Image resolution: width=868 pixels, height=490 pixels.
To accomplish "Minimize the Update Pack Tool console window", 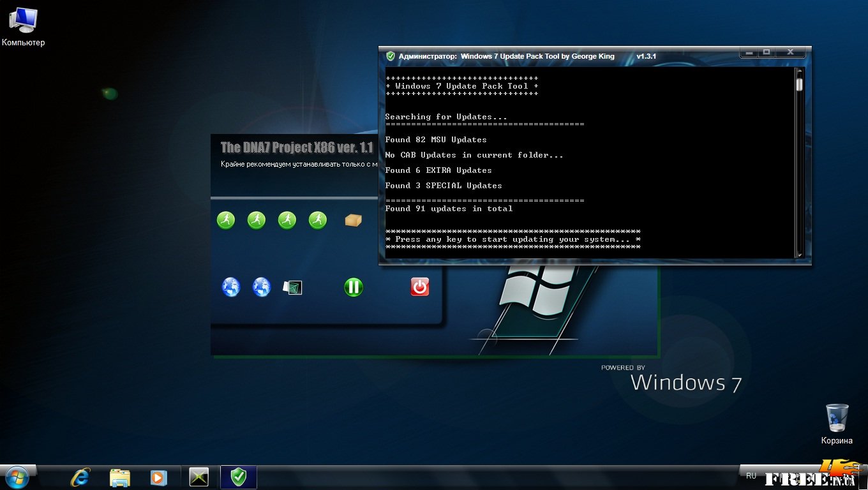I will coord(749,52).
